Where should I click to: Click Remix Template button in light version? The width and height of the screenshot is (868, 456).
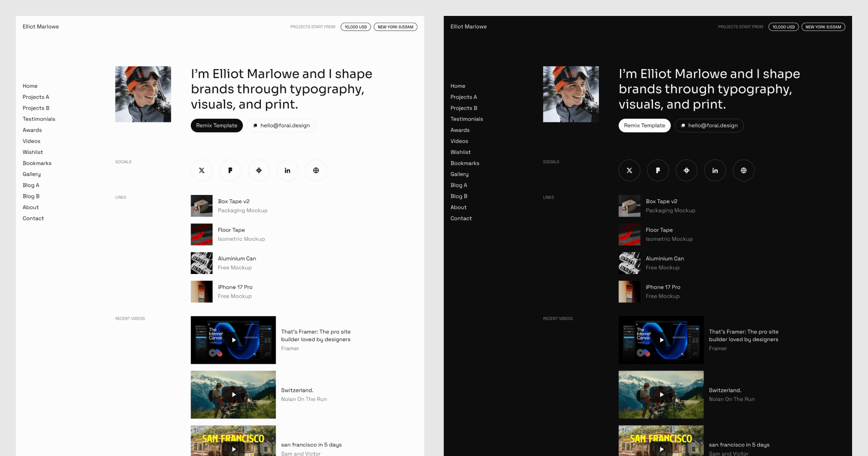pyautogui.click(x=217, y=125)
